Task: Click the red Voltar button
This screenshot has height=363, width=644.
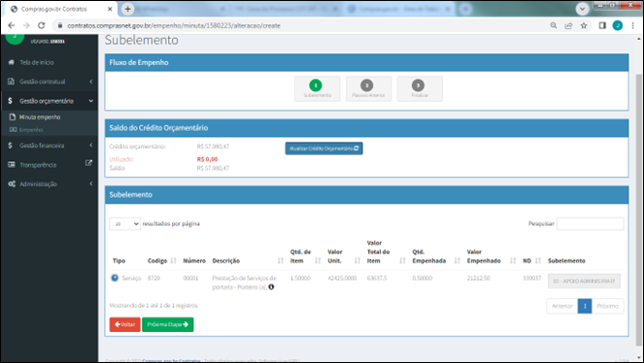Action: 125,324
